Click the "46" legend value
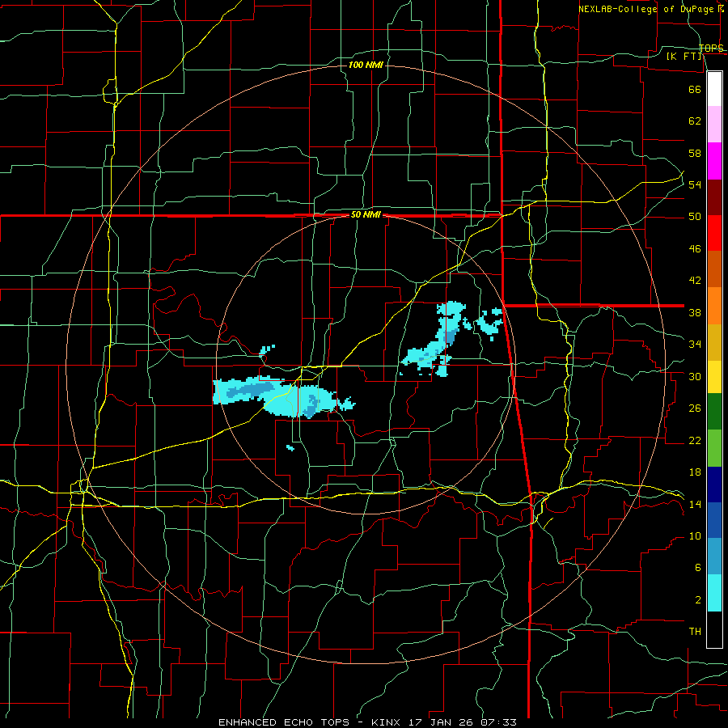This screenshot has height=728, width=728. [x=695, y=249]
